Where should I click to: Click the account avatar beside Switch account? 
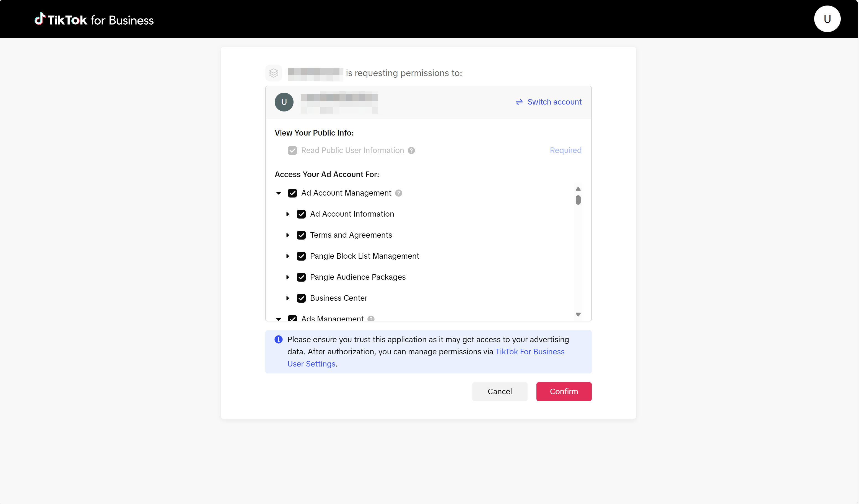[x=284, y=102]
